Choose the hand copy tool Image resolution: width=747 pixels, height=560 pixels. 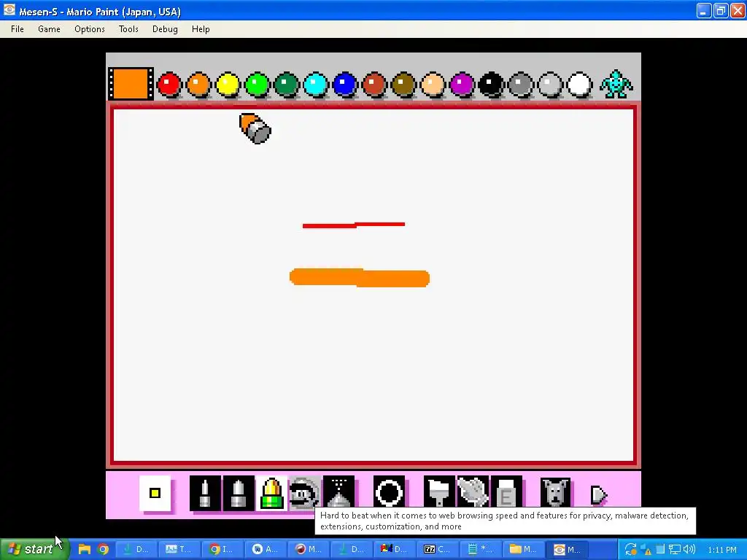point(473,492)
